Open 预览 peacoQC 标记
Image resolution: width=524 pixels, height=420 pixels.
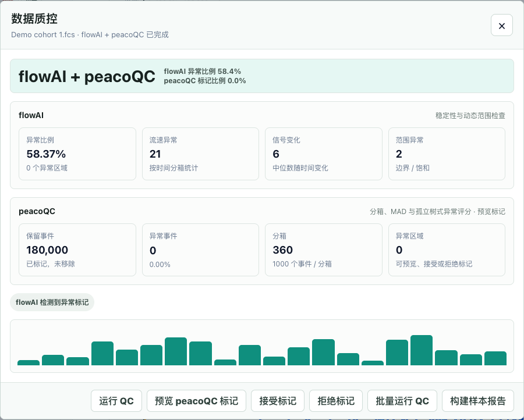pos(197,401)
